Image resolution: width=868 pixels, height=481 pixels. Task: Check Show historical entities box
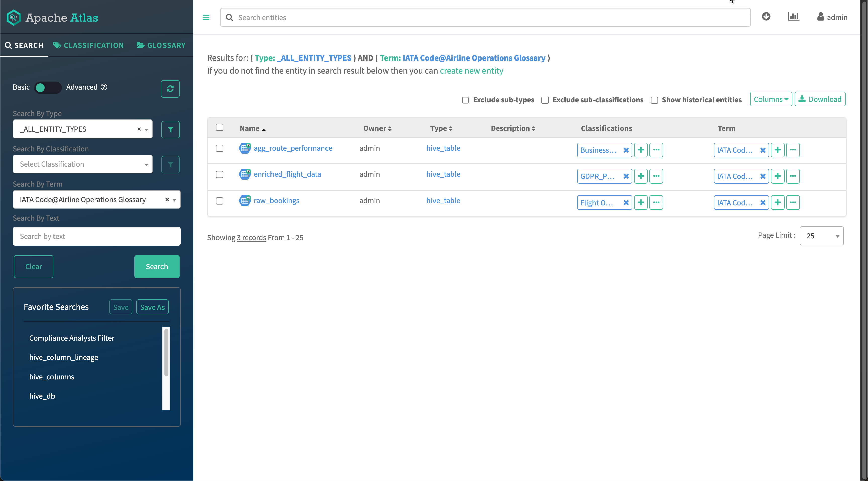click(654, 100)
